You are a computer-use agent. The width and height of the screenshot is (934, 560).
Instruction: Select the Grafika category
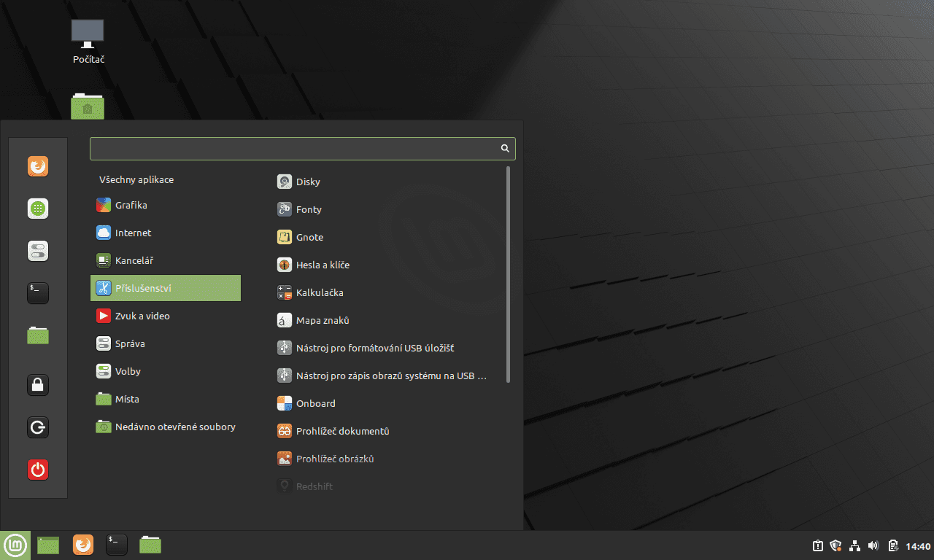click(131, 205)
